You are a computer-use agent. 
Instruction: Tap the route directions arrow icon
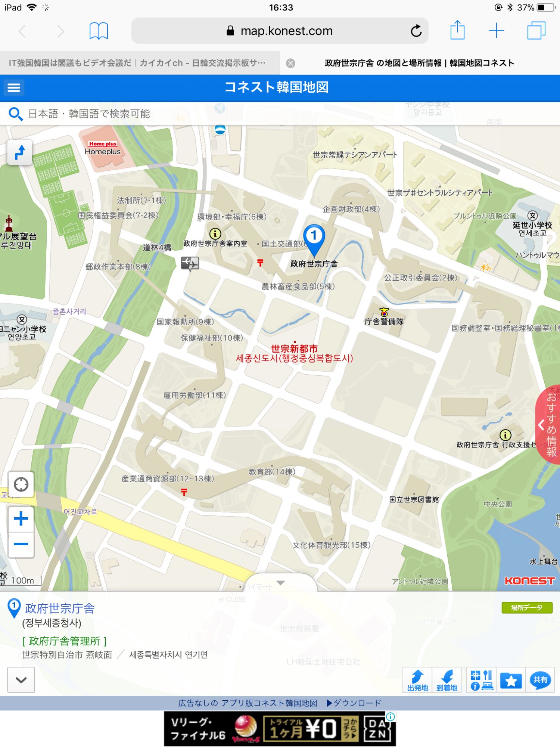(x=20, y=152)
